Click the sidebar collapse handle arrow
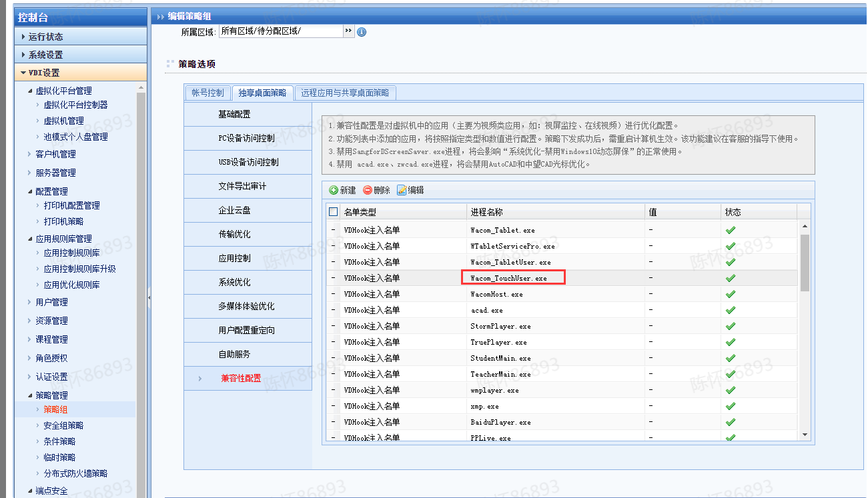The image size is (868, 498). coord(149,297)
